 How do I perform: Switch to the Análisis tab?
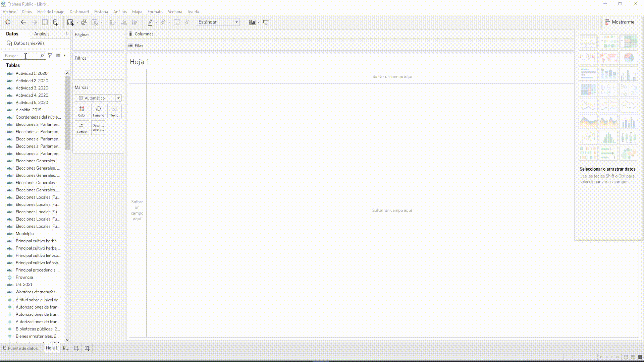[x=42, y=34]
